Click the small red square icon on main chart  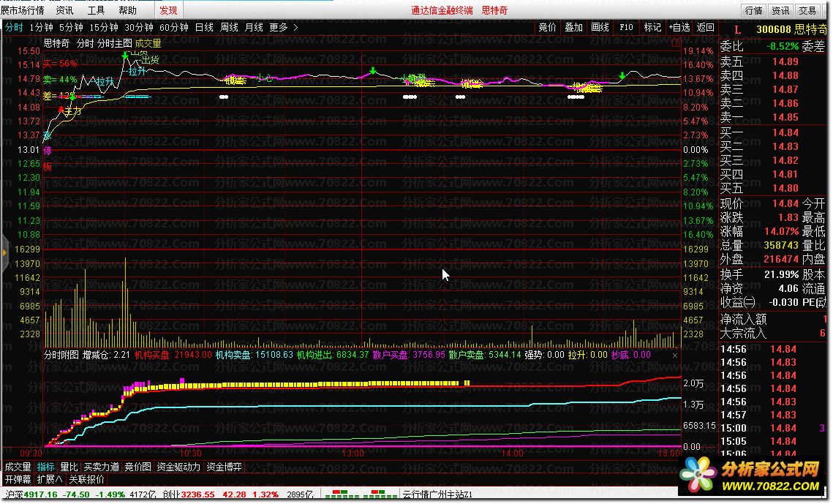675,43
